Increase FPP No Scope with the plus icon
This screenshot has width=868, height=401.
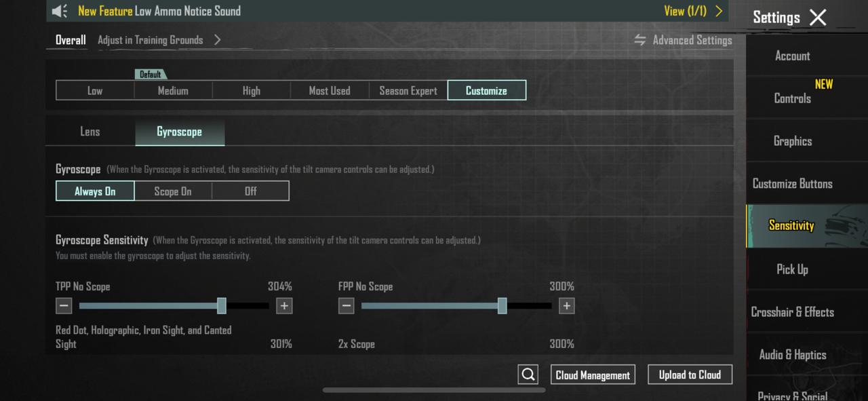566,306
